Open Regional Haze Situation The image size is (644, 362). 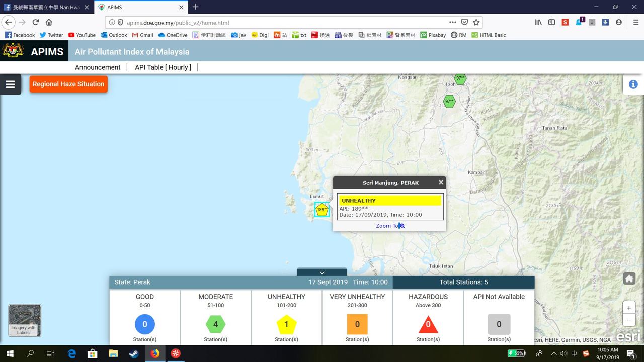point(68,84)
